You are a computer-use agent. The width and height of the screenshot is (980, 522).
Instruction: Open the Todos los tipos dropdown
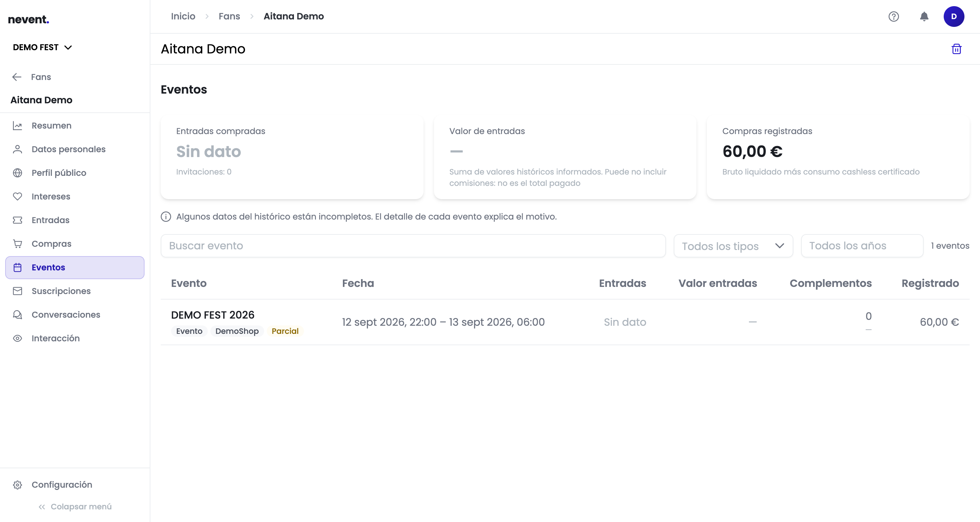[x=733, y=245]
